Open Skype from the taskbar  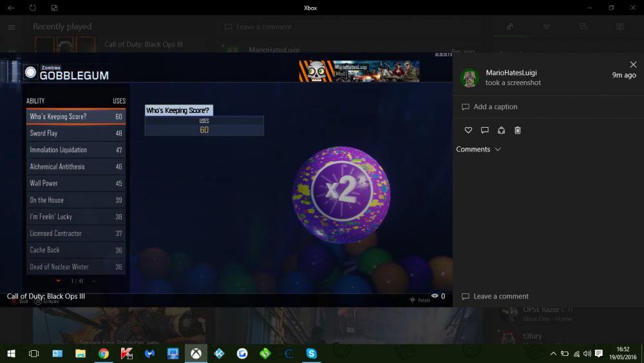(x=312, y=353)
